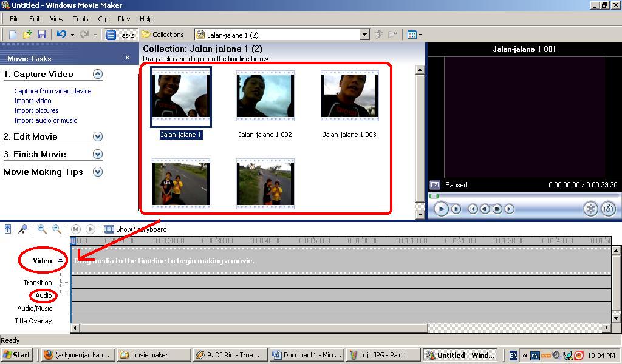Open Set Audio Levels on the timeline toolbar
The height and width of the screenshot is (364, 622).
click(7, 229)
